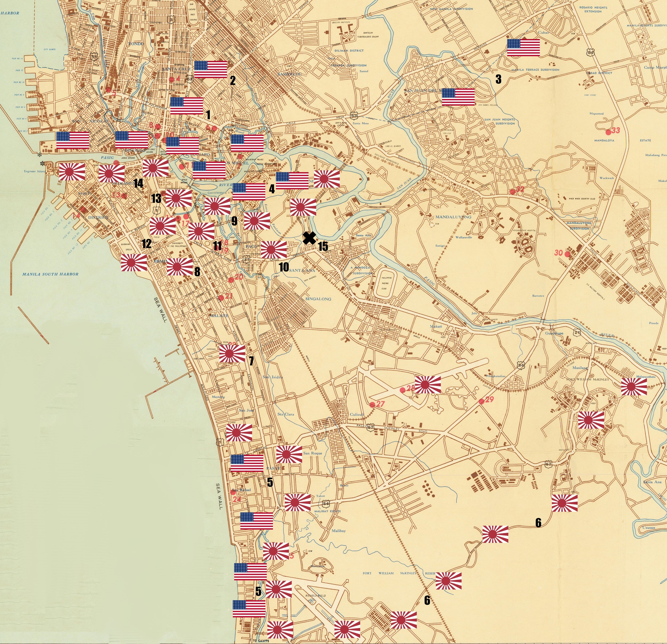This screenshot has width=667, height=644.
Task: Select the Japanese flag left of number 8
Action: tap(180, 267)
